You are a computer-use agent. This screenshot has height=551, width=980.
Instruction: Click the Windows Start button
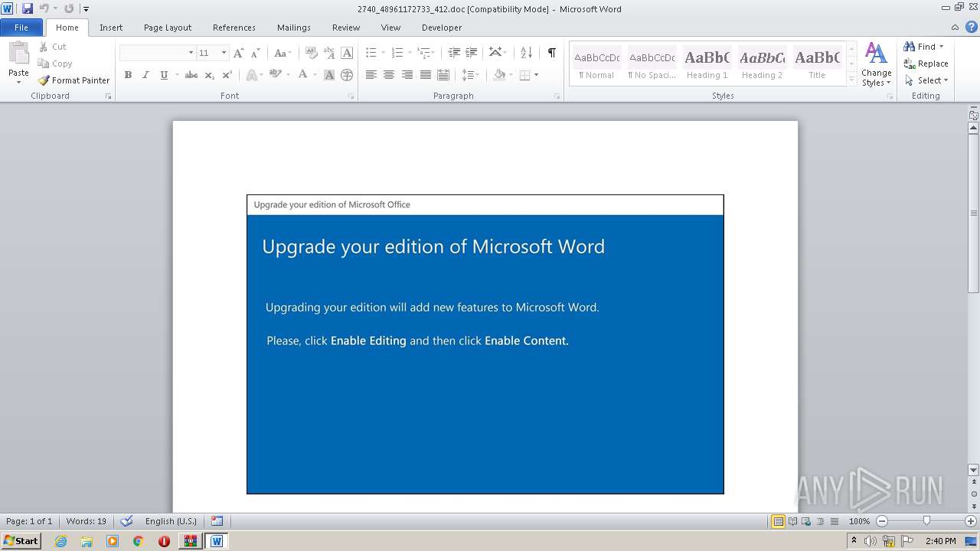tap(21, 541)
